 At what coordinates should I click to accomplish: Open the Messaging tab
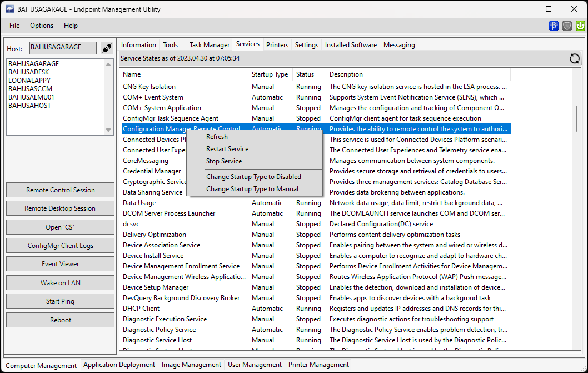399,45
